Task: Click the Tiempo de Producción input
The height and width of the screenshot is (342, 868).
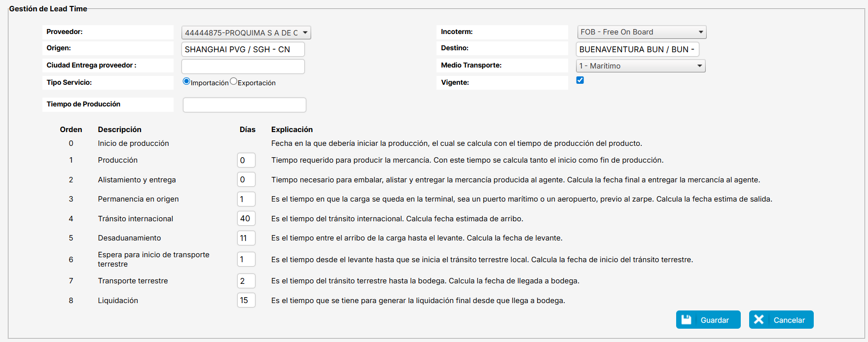Action: click(244, 104)
